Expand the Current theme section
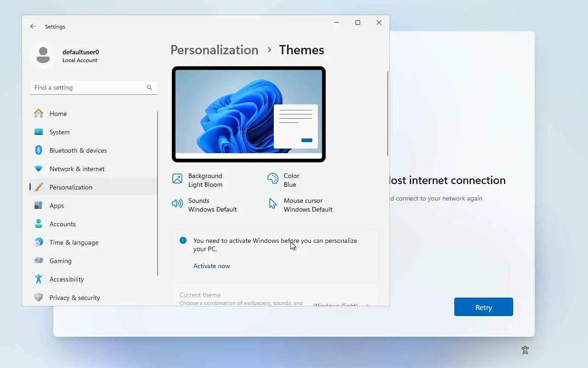Screen dimensions: 588x368 click(275, 295)
